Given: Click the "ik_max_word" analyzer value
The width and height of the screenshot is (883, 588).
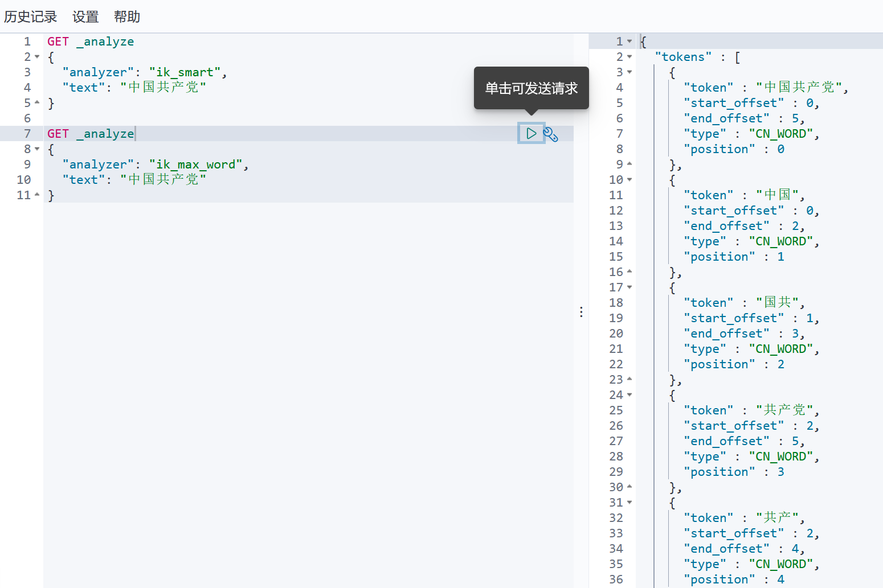Looking at the screenshot, I should [195, 165].
